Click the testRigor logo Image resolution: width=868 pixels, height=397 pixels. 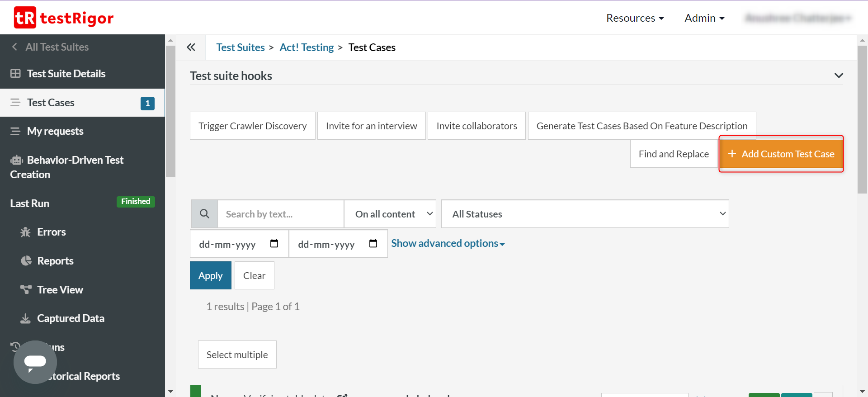[64, 18]
